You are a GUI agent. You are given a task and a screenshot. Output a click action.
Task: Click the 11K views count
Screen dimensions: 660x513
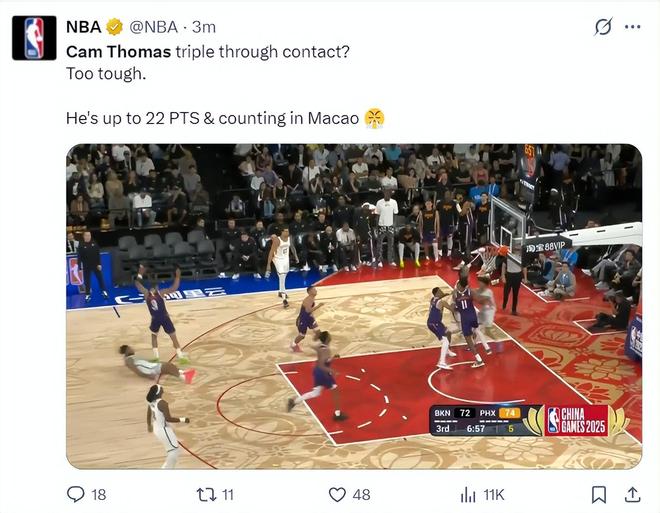(494, 494)
